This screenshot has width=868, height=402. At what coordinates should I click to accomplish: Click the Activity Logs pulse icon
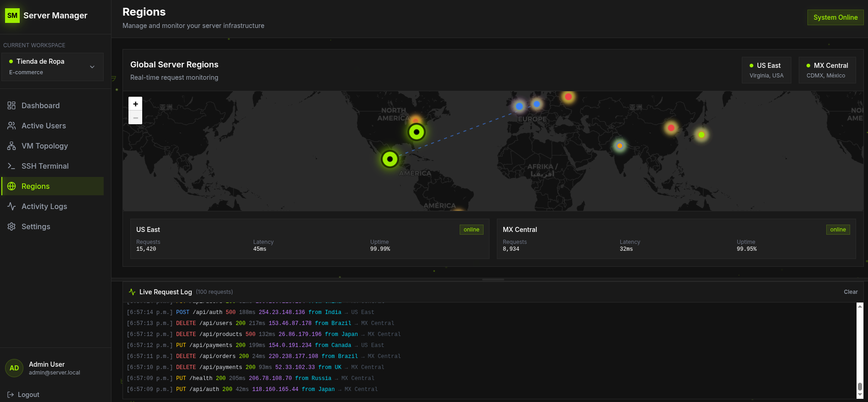pyautogui.click(x=11, y=206)
